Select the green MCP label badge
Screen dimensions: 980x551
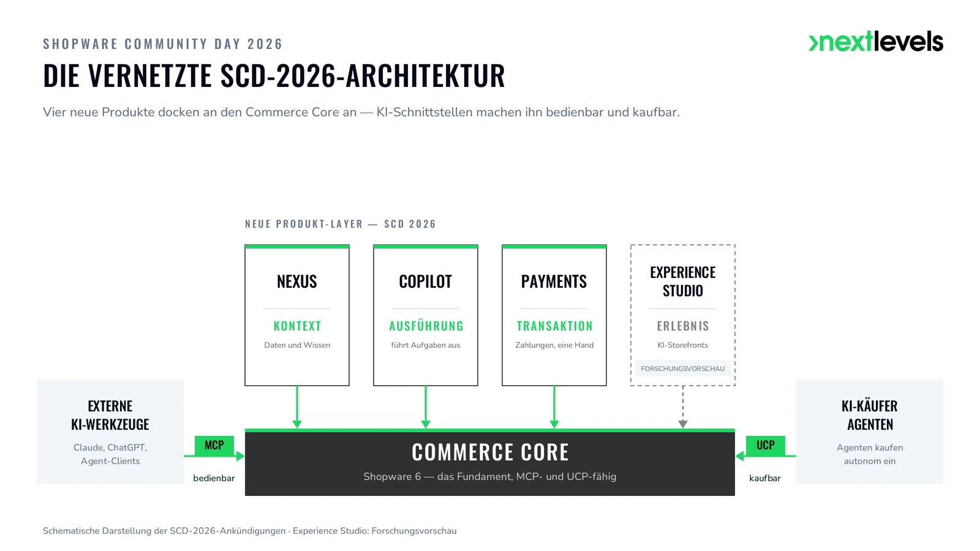(x=214, y=445)
